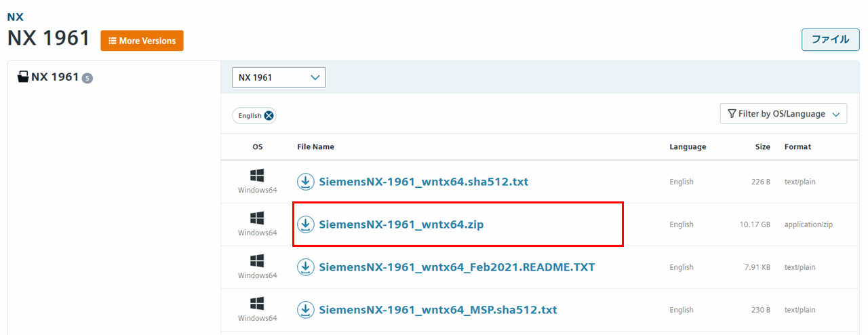
Task: Click download icon for SiemensNX-1961_wntx64.sha512.txt
Action: click(306, 182)
